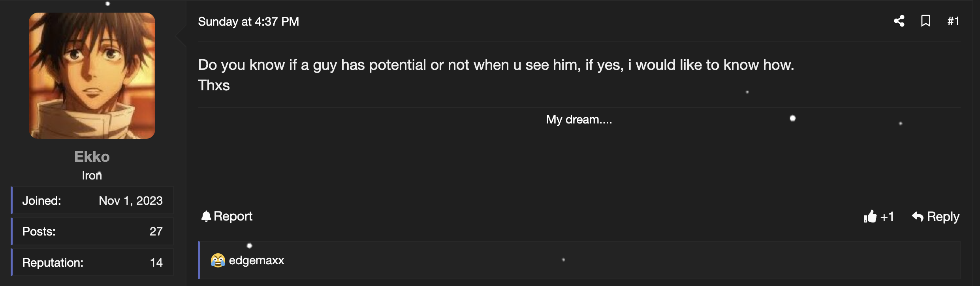
Task: Click the bell icon beside Report
Action: coord(206,216)
